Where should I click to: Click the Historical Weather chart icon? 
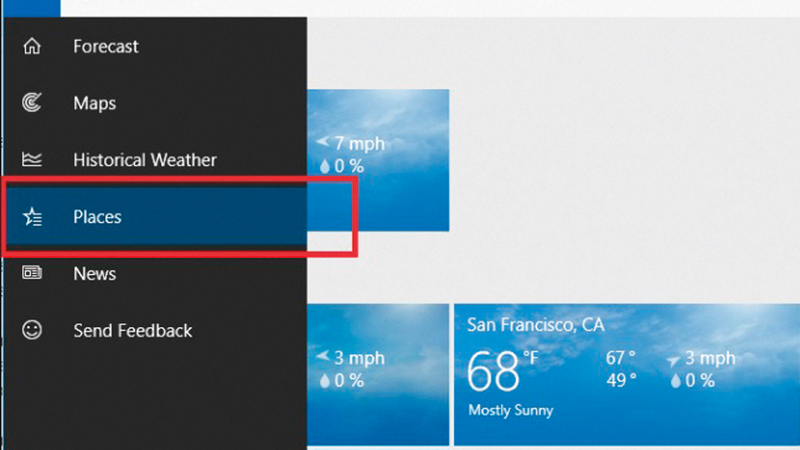[x=32, y=160]
